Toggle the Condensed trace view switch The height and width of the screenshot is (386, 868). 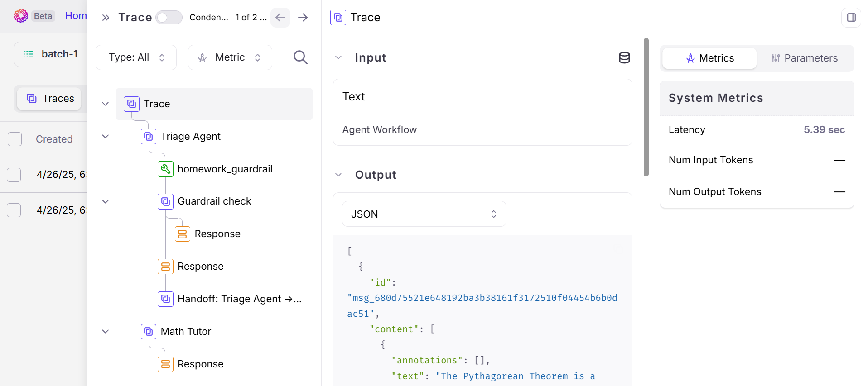[x=169, y=18]
